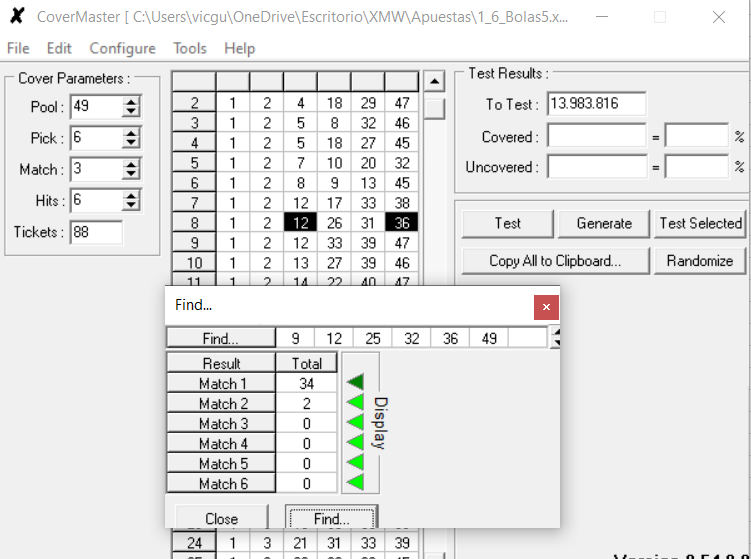Increase the Pool value
The width and height of the screenshot is (751, 559).
pyautogui.click(x=131, y=102)
